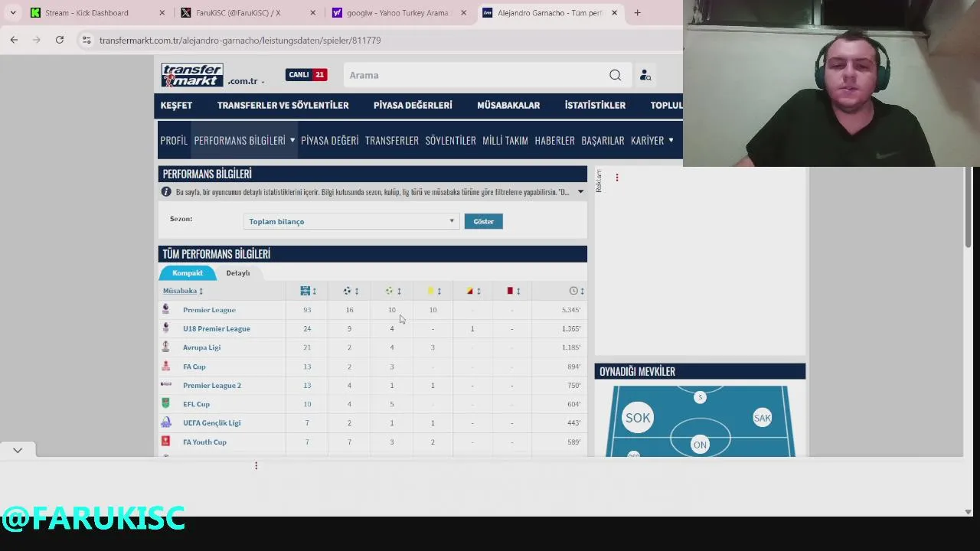Click the browser reload button
This screenshot has height=551, width=980.
59,40
